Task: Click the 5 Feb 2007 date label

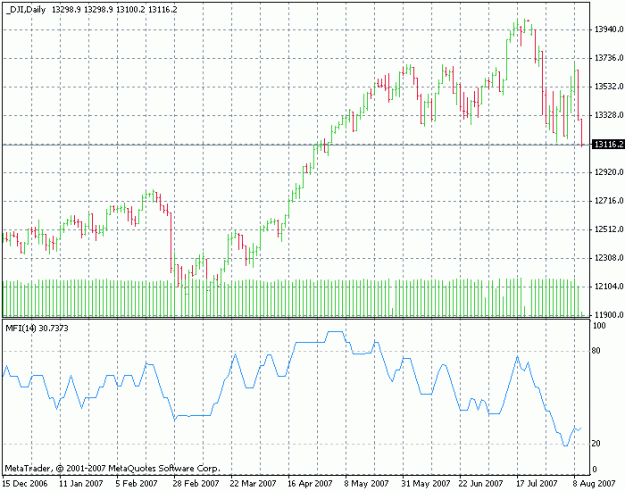Action: pyautogui.click(x=137, y=484)
